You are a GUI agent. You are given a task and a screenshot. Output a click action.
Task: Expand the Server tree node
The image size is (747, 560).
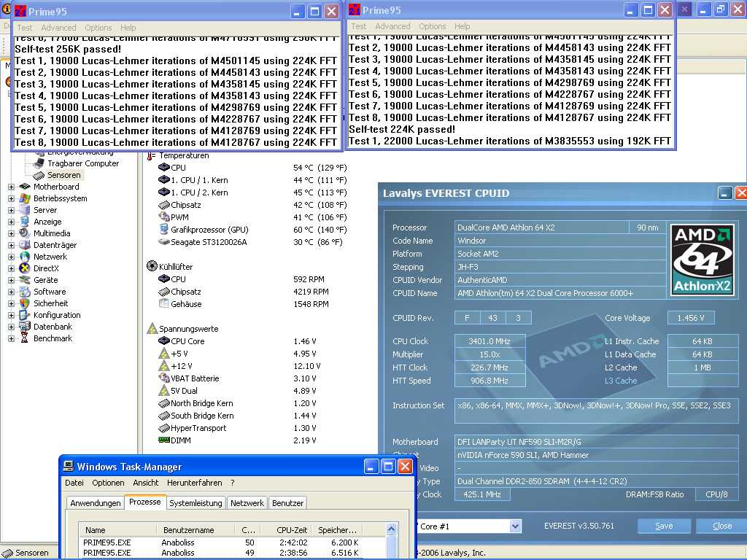point(11,211)
